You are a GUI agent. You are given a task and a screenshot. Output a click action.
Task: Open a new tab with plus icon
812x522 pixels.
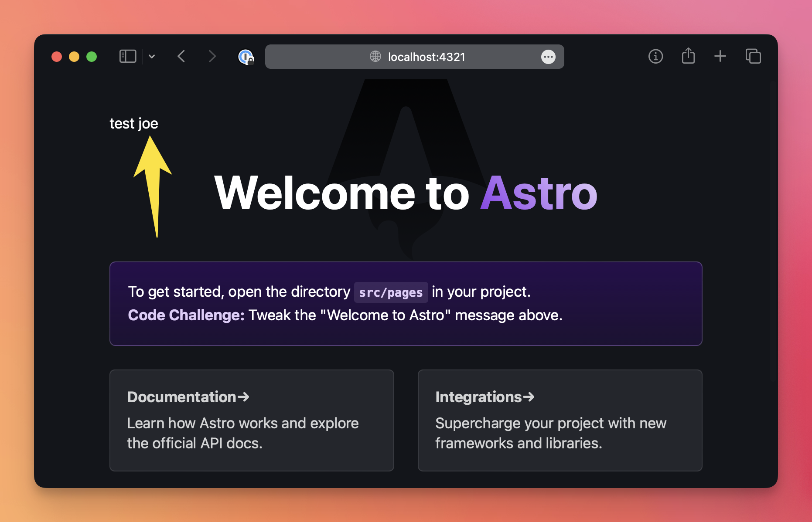point(720,56)
